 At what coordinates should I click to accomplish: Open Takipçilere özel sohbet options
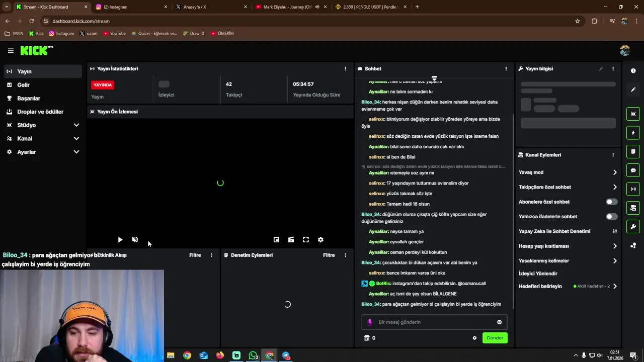click(x=568, y=187)
